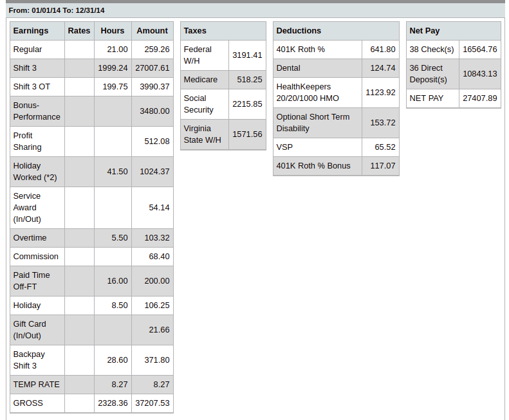Select the Medicare amount 518.25
Viewport: 509px width, 420px height.
[x=248, y=80]
